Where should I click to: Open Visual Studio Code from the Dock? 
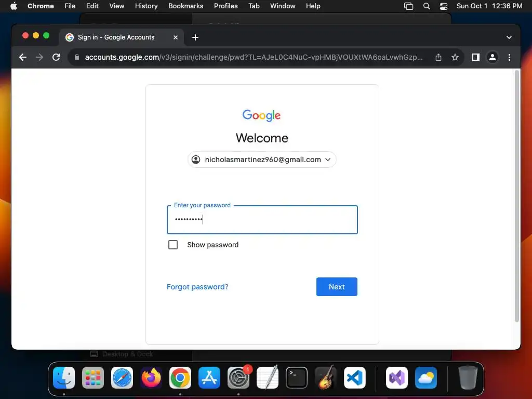pos(355,378)
